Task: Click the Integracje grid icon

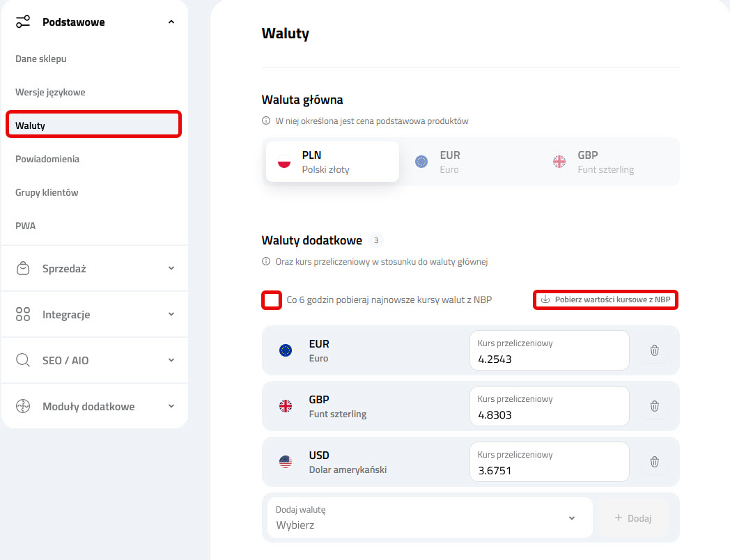Action: tap(22, 313)
